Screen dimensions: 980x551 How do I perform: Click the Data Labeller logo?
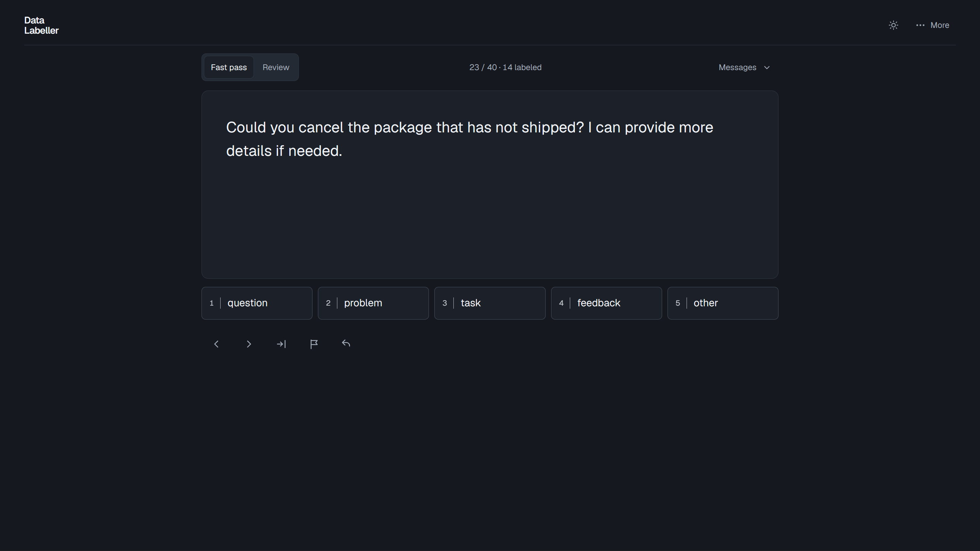pos(41,25)
